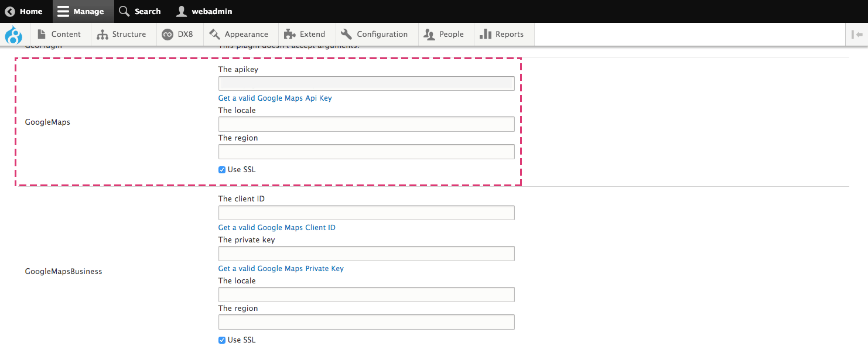Image resolution: width=868 pixels, height=356 pixels.
Task: Collapse toolbar with the orientation arrow icon
Action: click(x=857, y=35)
